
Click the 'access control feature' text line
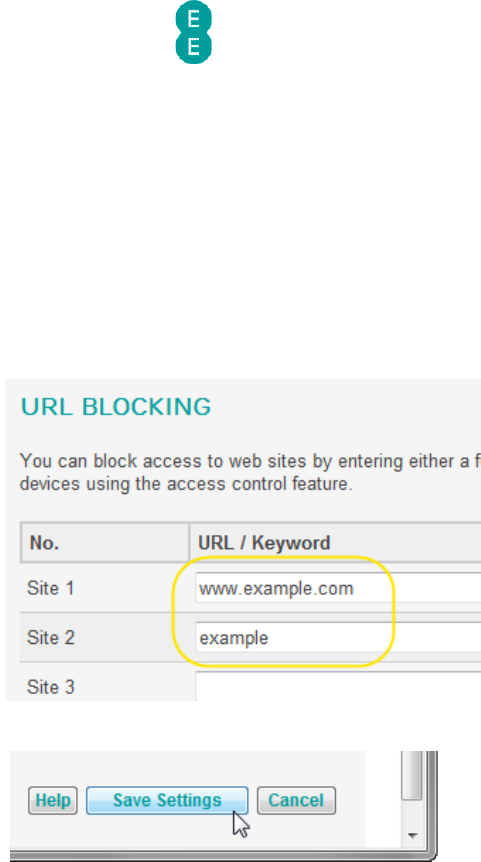point(186,484)
